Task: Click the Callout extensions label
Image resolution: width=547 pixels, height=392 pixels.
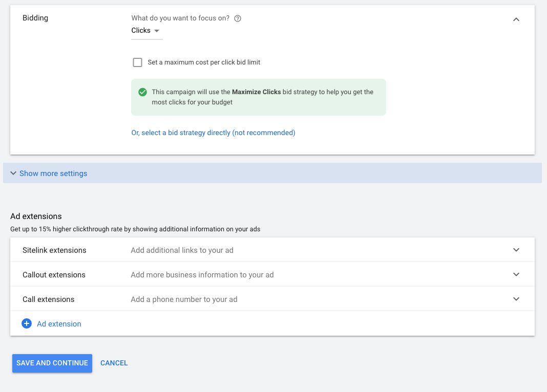Action: point(54,274)
